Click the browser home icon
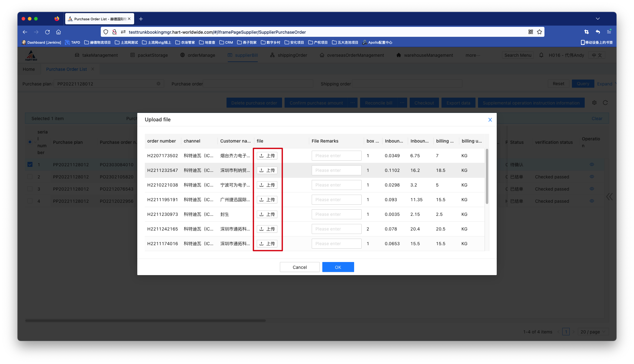 [x=58, y=32]
